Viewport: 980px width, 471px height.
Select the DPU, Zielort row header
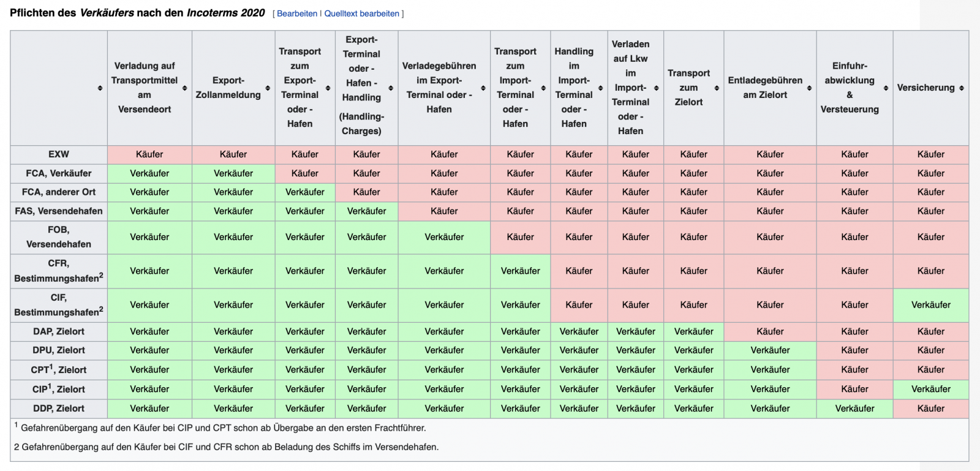pos(59,350)
